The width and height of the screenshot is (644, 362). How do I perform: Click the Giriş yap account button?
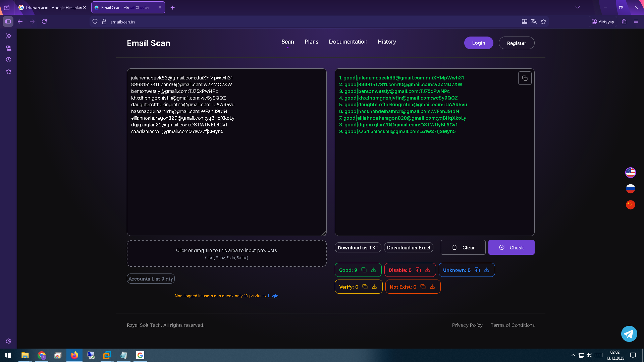[x=603, y=21]
